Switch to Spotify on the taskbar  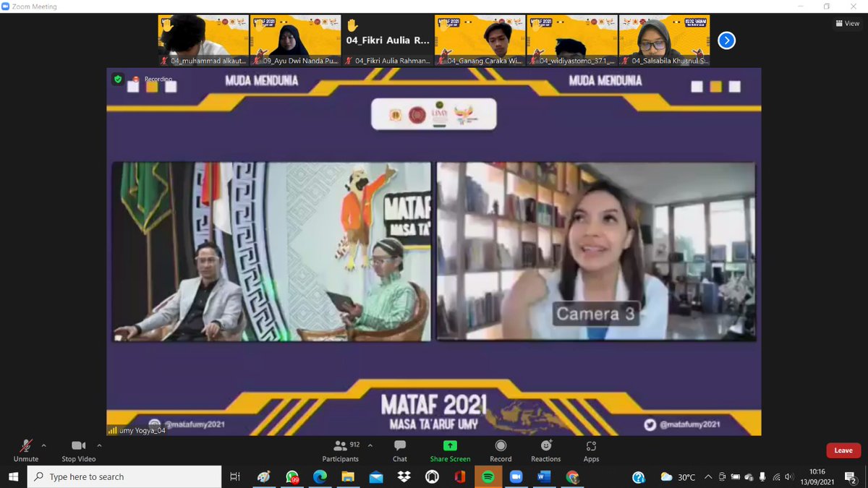click(x=488, y=477)
